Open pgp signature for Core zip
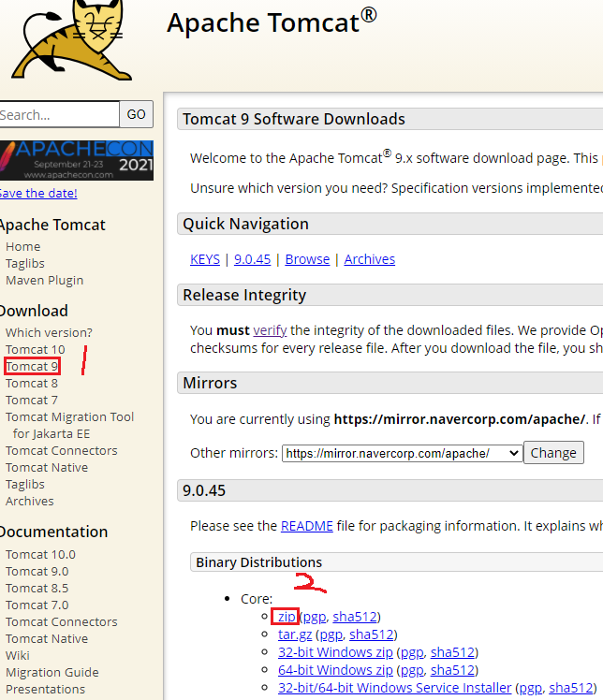 pyautogui.click(x=315, y=617)
